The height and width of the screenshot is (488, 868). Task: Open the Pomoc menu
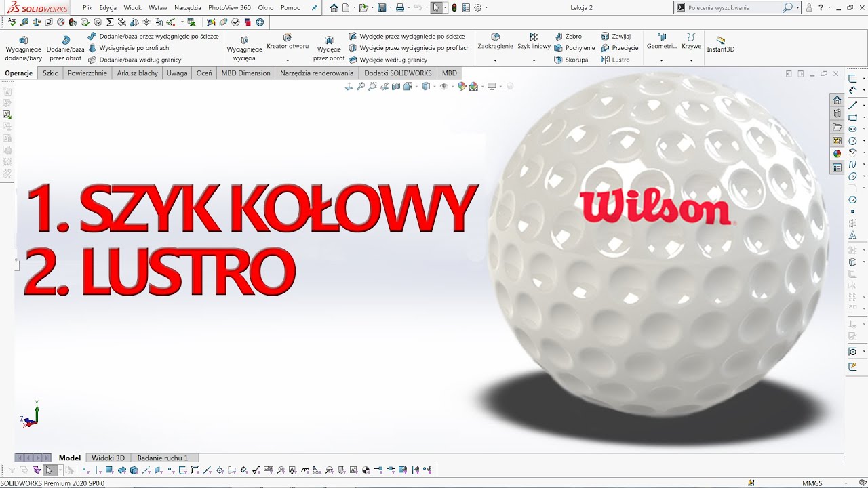(x=290, y=8)
